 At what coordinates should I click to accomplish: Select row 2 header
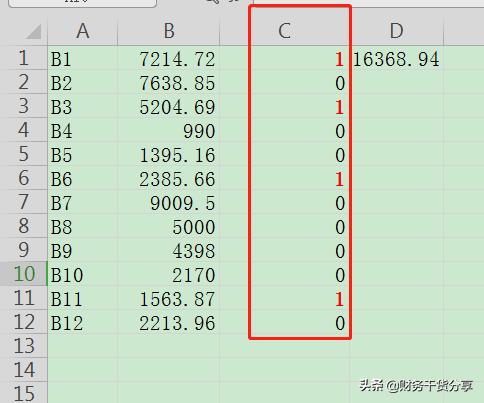(x=24, y=82)
